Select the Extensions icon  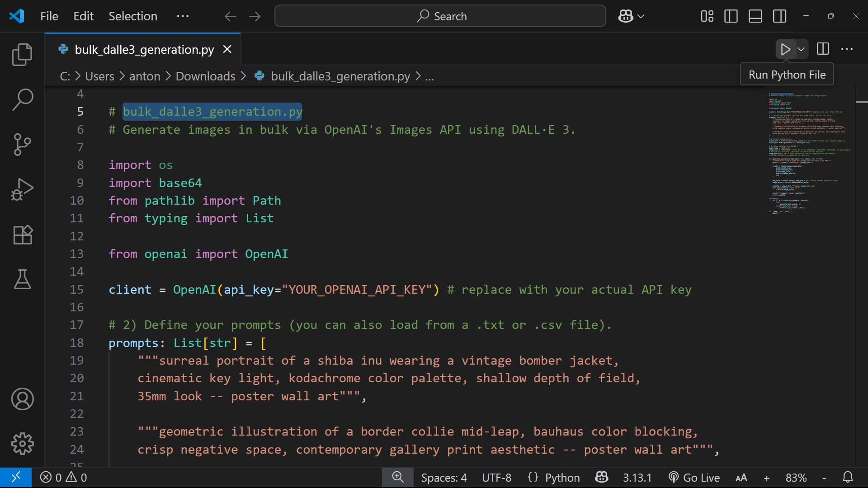click(x=22, y=235)
